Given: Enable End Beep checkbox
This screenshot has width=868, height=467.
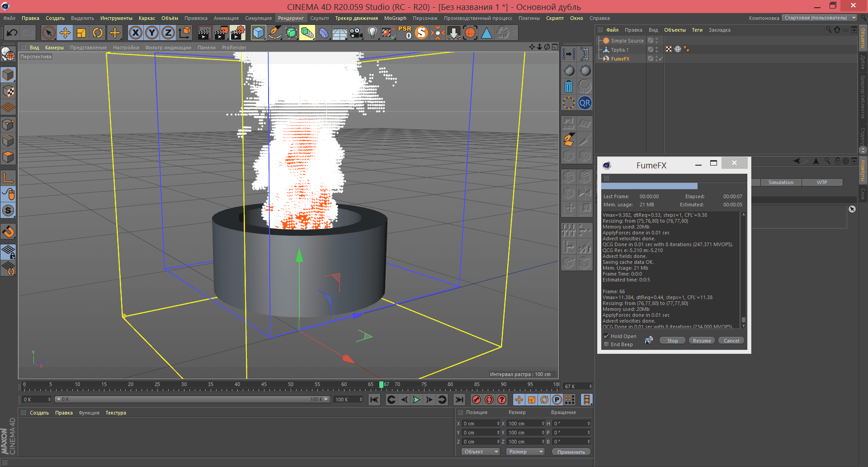Looking at the screenshot, I should [x=606, y=344].
